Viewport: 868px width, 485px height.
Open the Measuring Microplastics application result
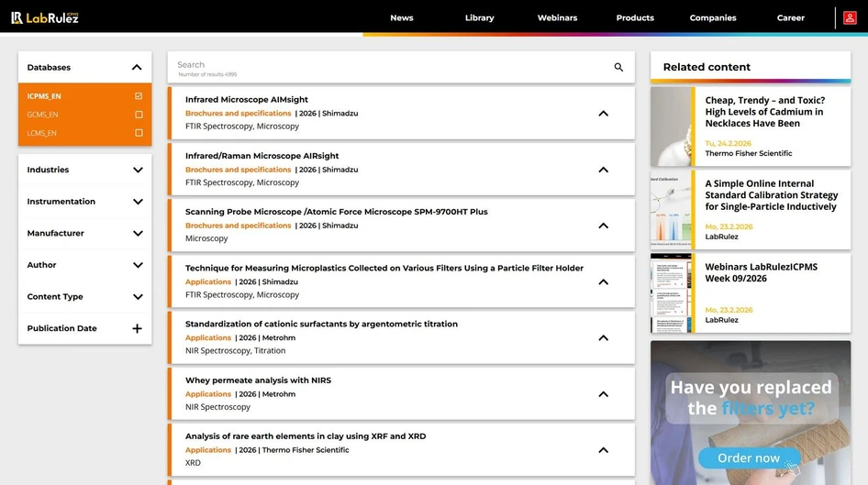[x=384, y=269]
